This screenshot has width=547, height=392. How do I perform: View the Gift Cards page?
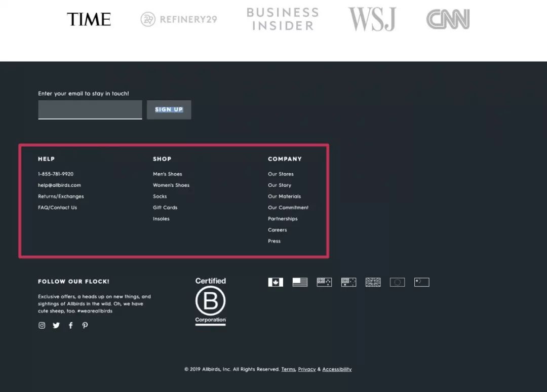click(x=165, y=207)
